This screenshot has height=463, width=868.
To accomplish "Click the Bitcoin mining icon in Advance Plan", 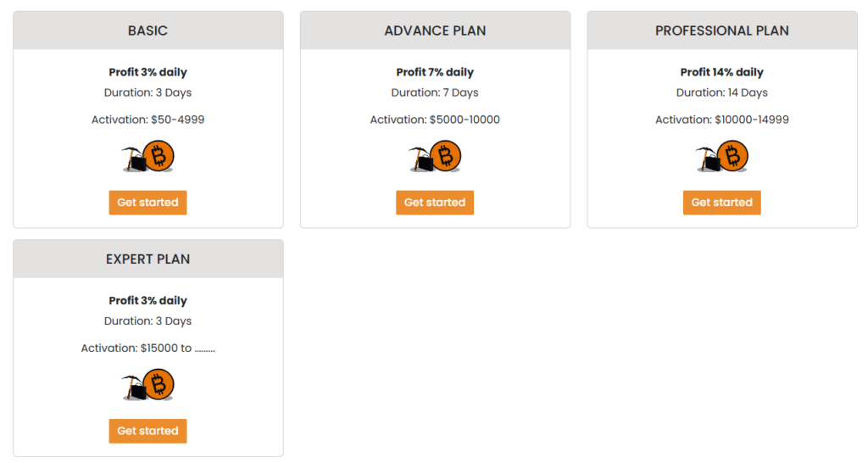I will point(435,157).
